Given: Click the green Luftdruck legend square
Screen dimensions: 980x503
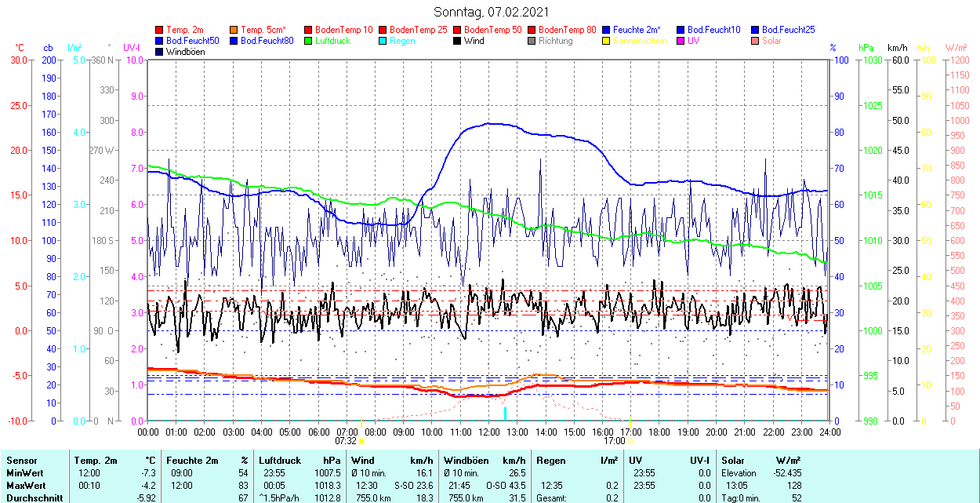Looking at the screenshot, I should tap(309, 41).
